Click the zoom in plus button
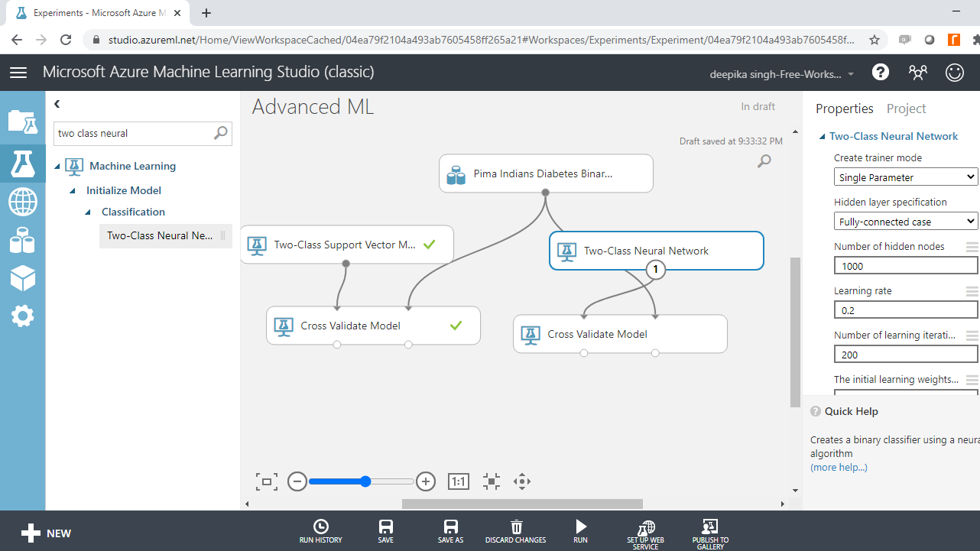 point(426,481)
